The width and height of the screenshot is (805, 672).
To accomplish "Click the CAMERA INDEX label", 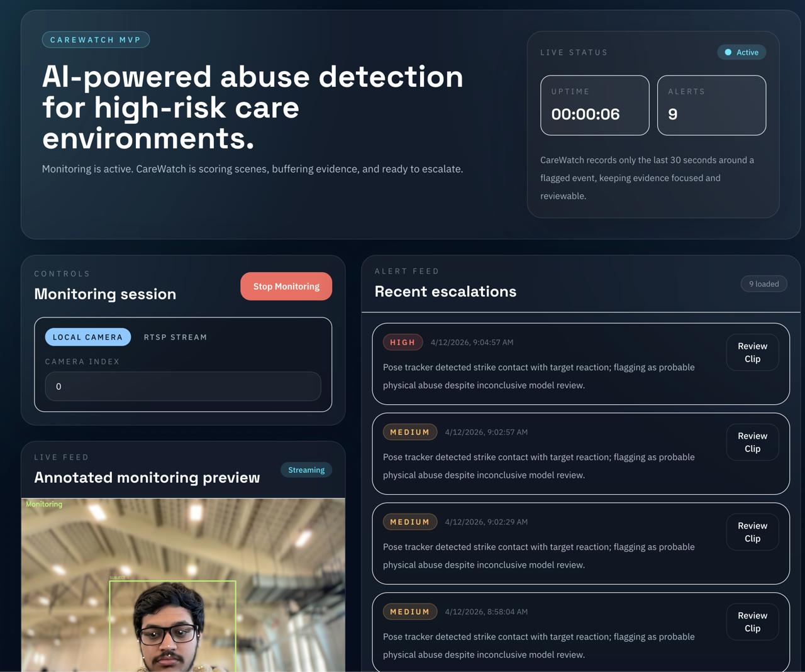I will pos(82,362).
